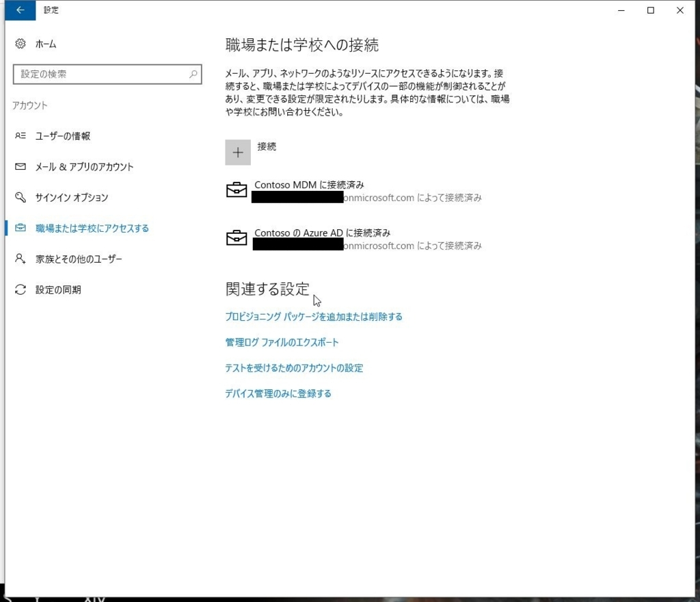This screenshot has height=602, width=700.
Task: Click the 設定の同期 sync icon
Action: (x=20, y=289)
